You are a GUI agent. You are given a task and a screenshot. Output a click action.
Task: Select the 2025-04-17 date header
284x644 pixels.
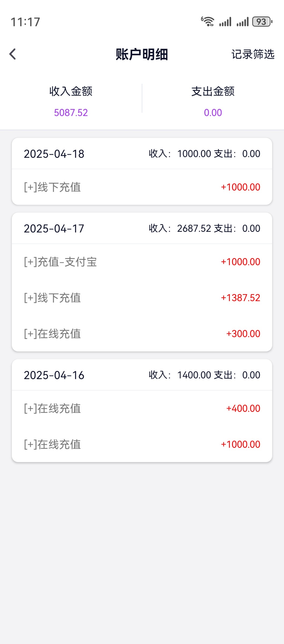[x=54, y=229]
